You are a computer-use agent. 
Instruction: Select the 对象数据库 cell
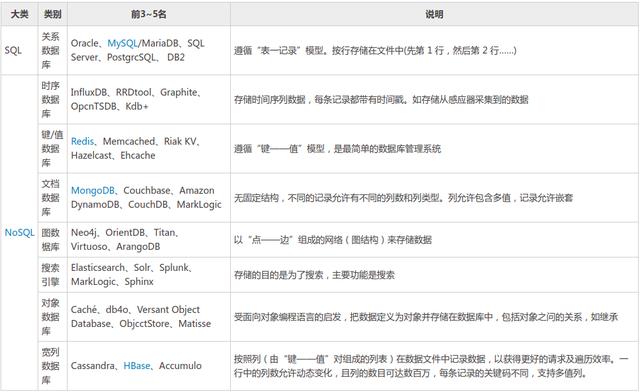coord(53,317)
